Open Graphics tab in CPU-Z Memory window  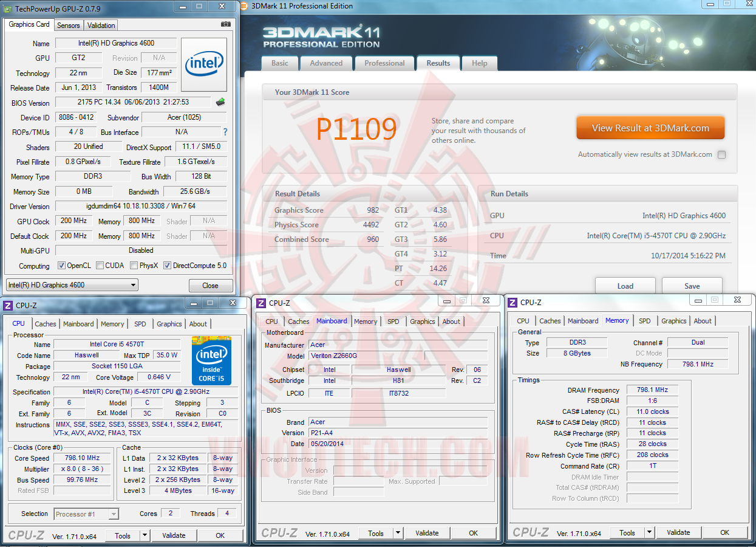pyautogui.click(x=674, y=321)
